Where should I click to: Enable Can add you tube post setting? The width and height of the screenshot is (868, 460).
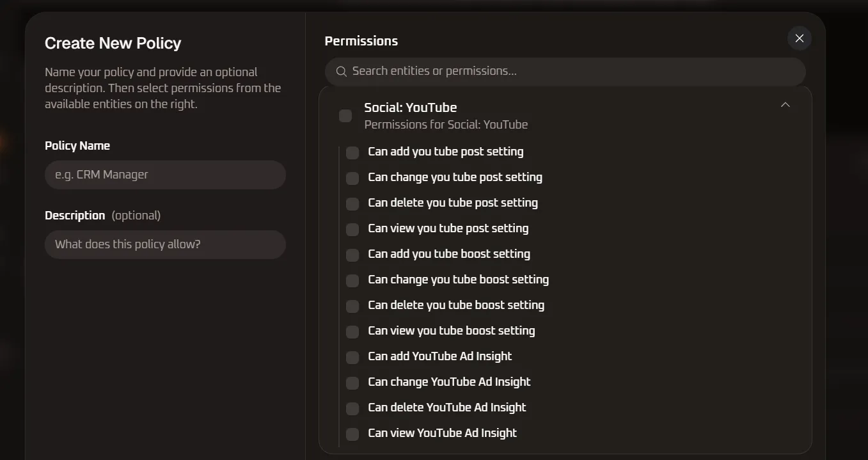tap(352, 153)
